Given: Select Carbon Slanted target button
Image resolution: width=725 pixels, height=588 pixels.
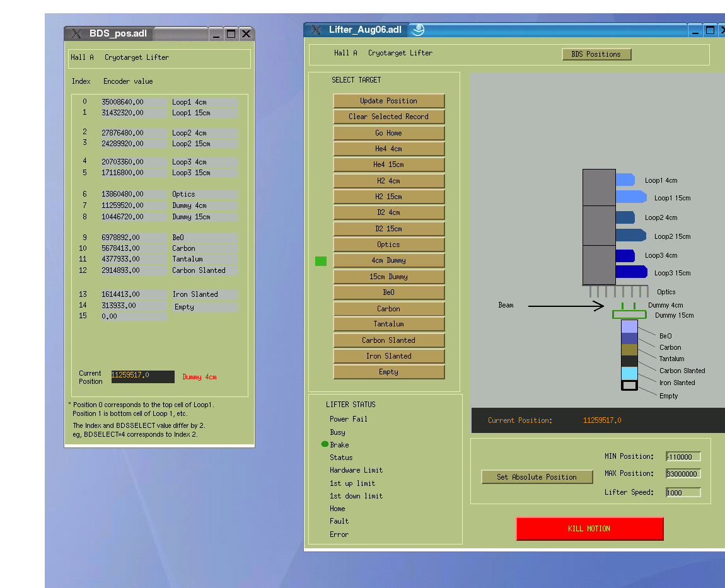Looking at the screenshot, I should (x=389, y=340).
